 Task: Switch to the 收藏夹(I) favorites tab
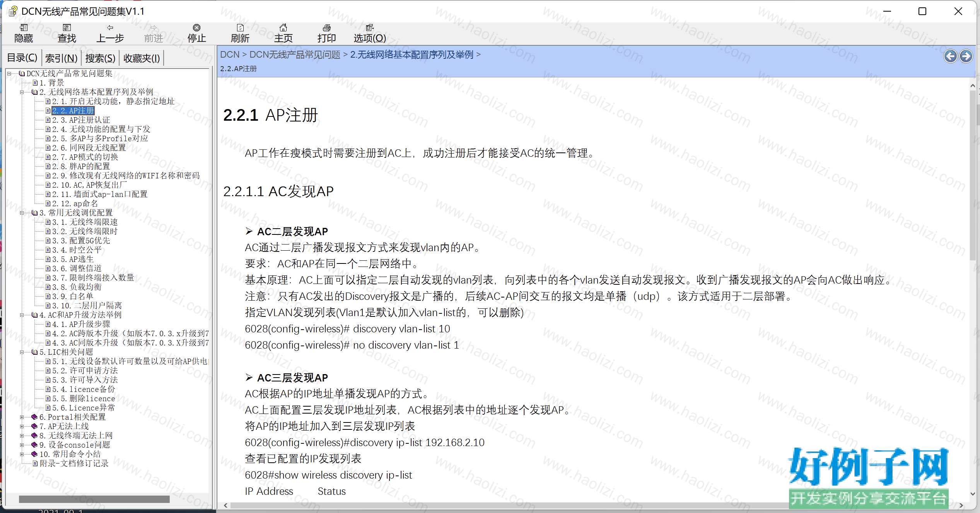click(x=142, y=58)
